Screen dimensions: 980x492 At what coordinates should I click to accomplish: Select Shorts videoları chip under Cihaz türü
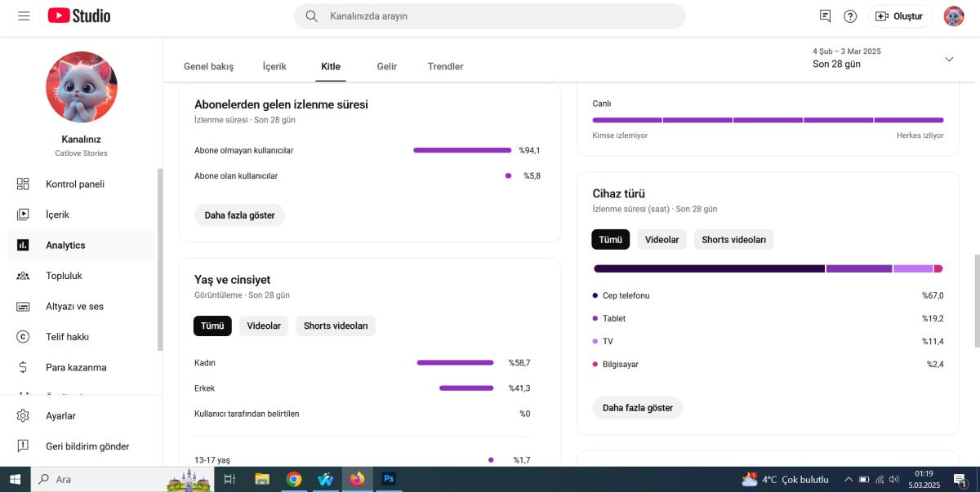(734, 240)
